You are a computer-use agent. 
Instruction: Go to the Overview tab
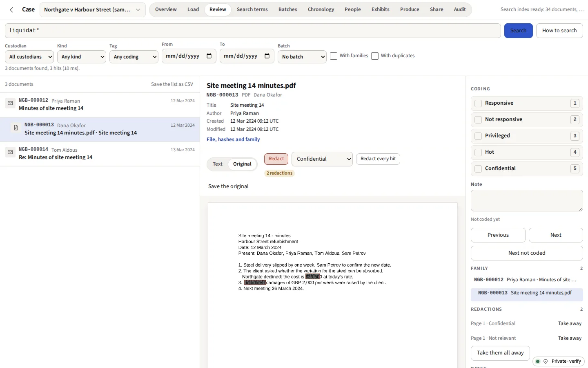pos(166,9)
